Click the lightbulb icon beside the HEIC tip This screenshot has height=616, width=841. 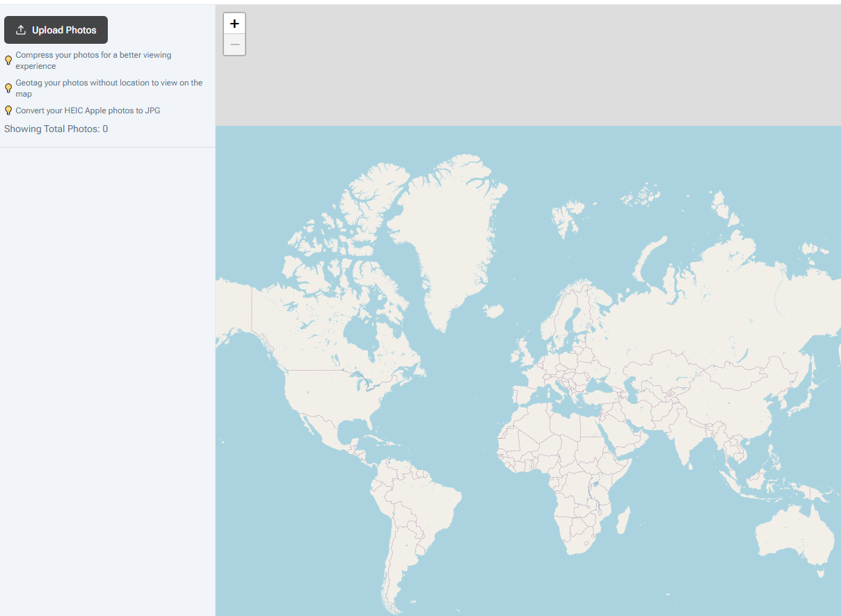click(8, 110)
